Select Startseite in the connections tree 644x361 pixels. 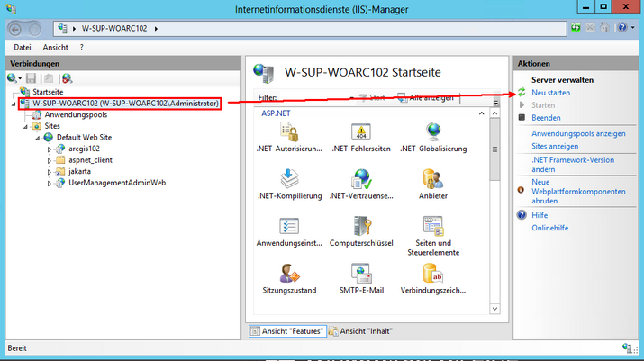[48, 92]
